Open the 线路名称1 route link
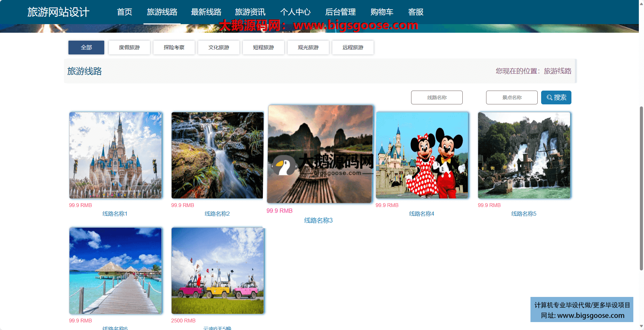This screenshot has width=644, height=330. click(115, 214)
